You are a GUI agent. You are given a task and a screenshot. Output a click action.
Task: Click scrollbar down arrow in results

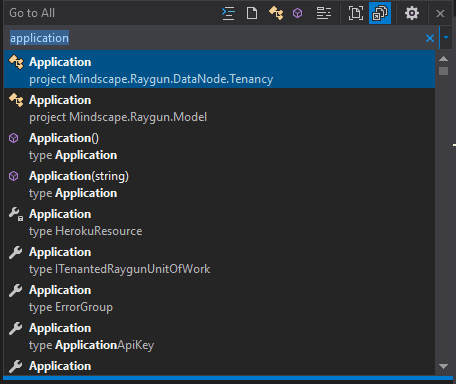pyautogui.click(x=443, y=366)
